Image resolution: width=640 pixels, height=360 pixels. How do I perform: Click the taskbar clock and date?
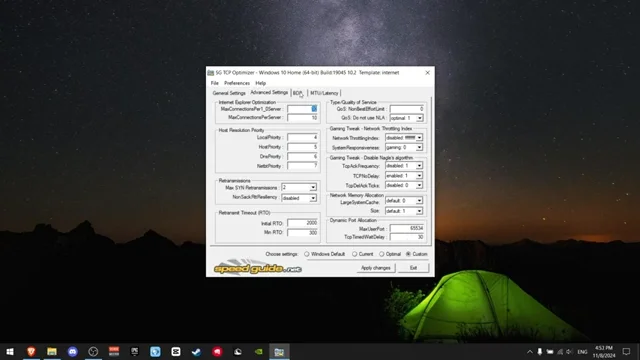604,351
